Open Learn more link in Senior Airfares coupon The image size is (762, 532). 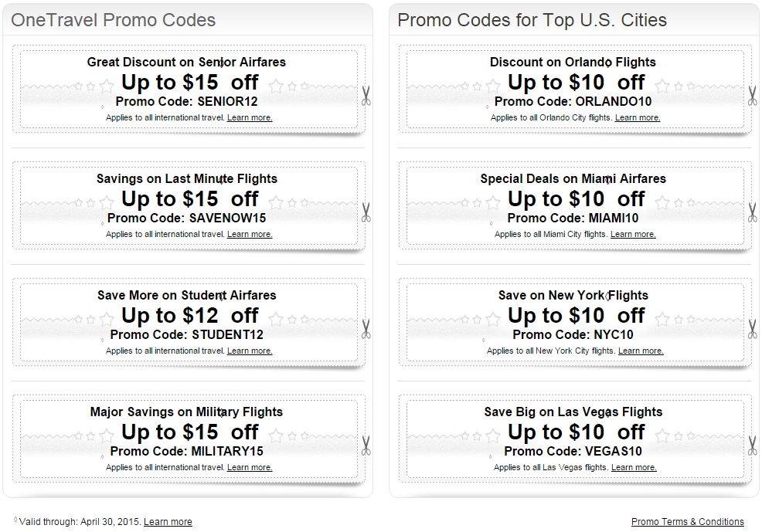click(250, 117)
